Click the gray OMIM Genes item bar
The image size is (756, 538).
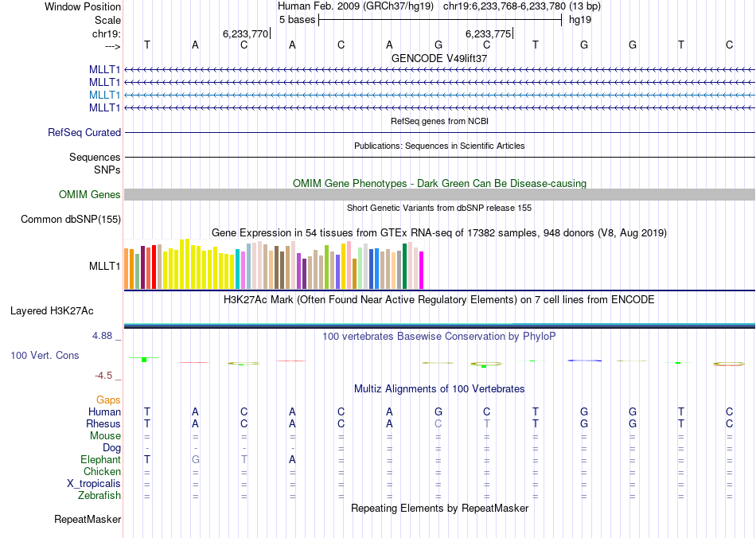pos(439,195)
